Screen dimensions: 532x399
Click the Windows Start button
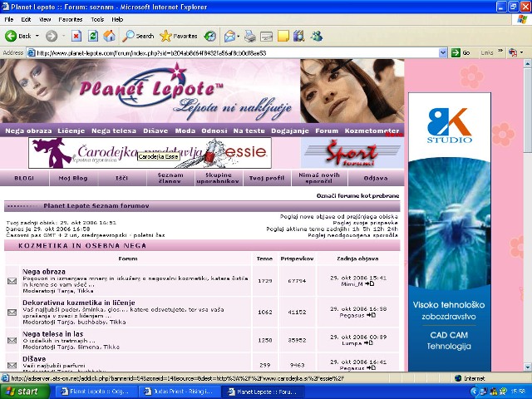click(x=24, y=392)
